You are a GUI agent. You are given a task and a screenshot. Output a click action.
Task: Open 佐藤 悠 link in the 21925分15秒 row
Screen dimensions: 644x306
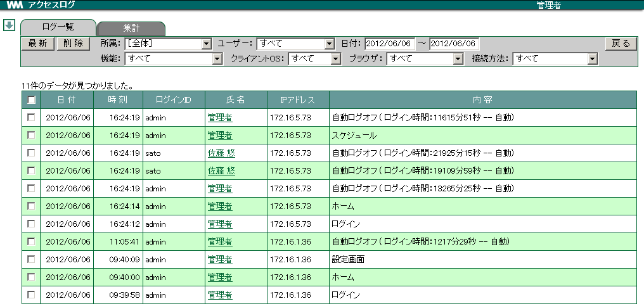pos(221,153)
